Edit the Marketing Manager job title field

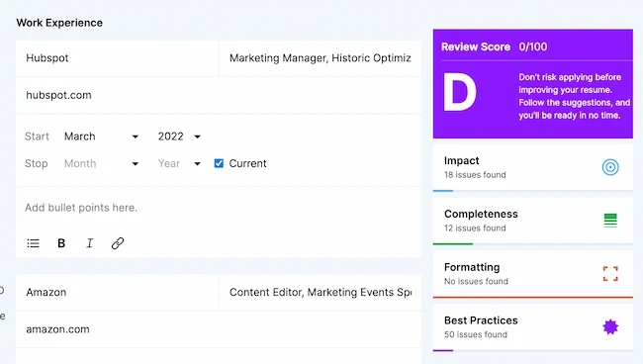coord(321,58)
